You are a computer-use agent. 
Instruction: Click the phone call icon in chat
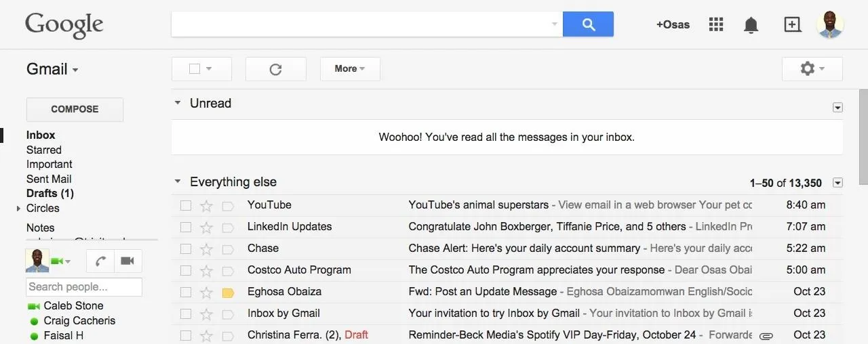[x=100, y=261]
